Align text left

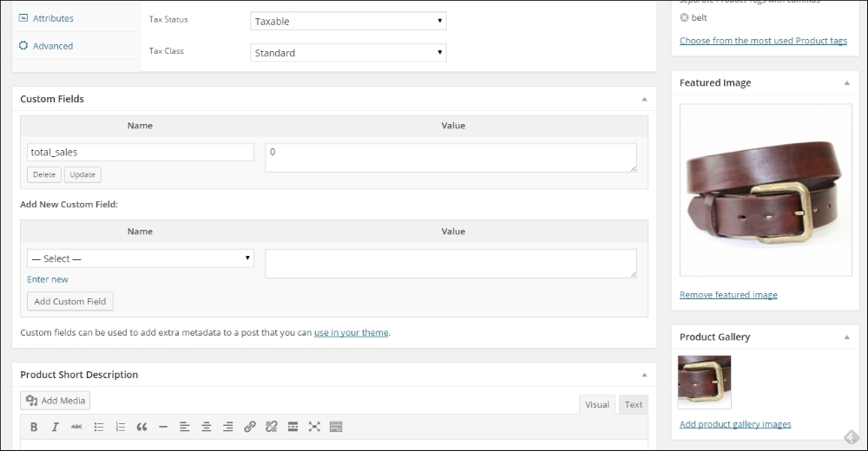184,427
